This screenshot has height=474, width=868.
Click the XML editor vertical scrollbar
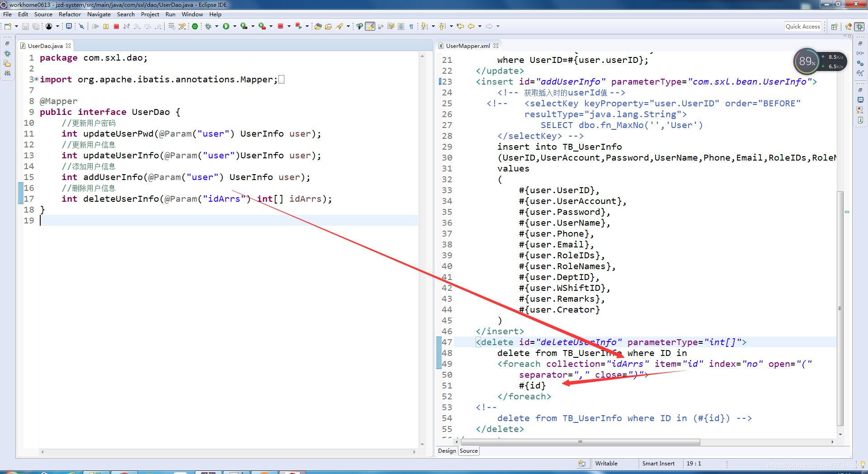(840, 308)
